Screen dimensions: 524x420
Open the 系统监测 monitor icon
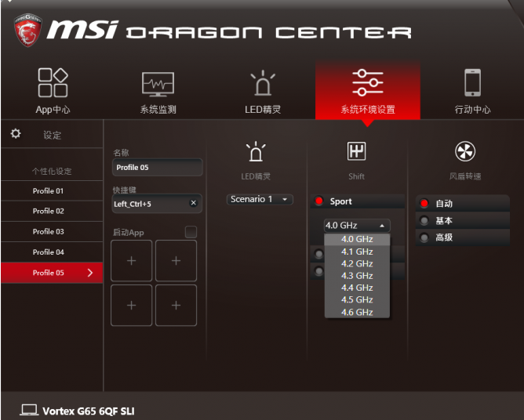point(158,84)
